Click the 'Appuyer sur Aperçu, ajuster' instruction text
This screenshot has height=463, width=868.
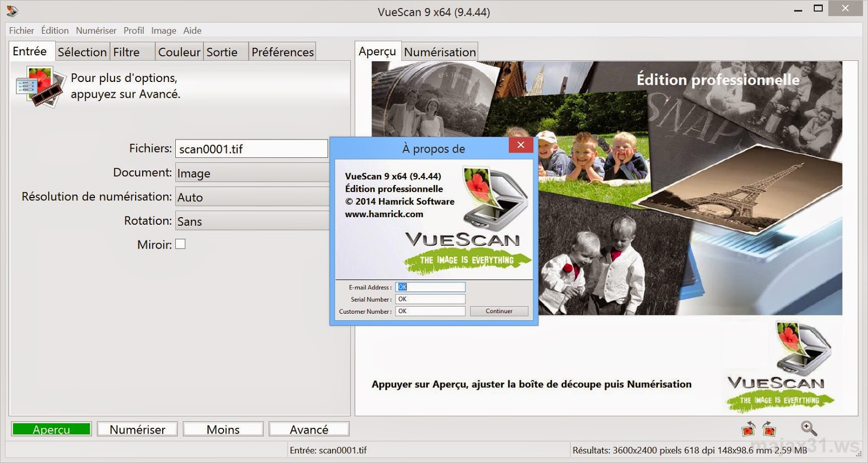(x=532, y=384)
